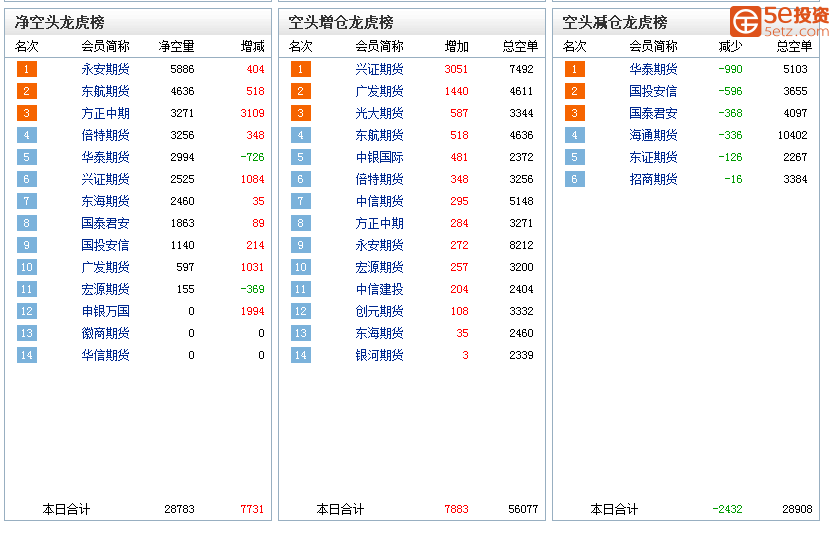Click the 总空单 header in 空头增仓龙虎榜
837x534 pixels.
pos(520,46)
